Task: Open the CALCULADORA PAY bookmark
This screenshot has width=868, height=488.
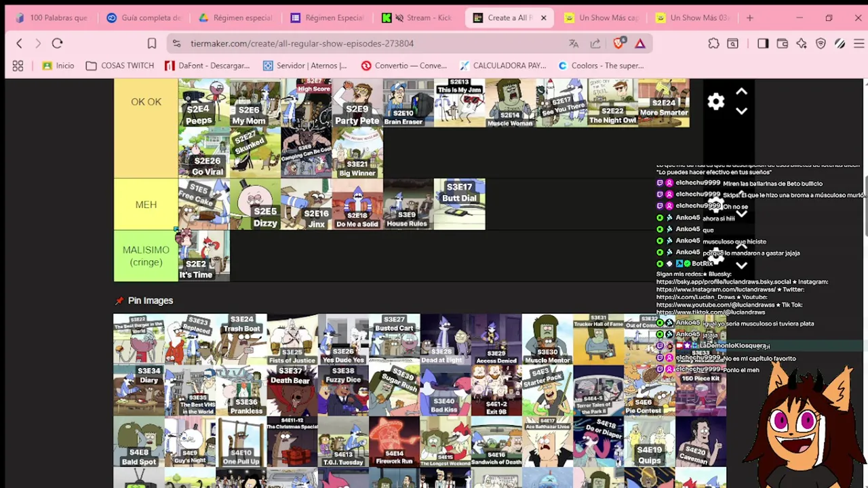Action: [502, 66]
